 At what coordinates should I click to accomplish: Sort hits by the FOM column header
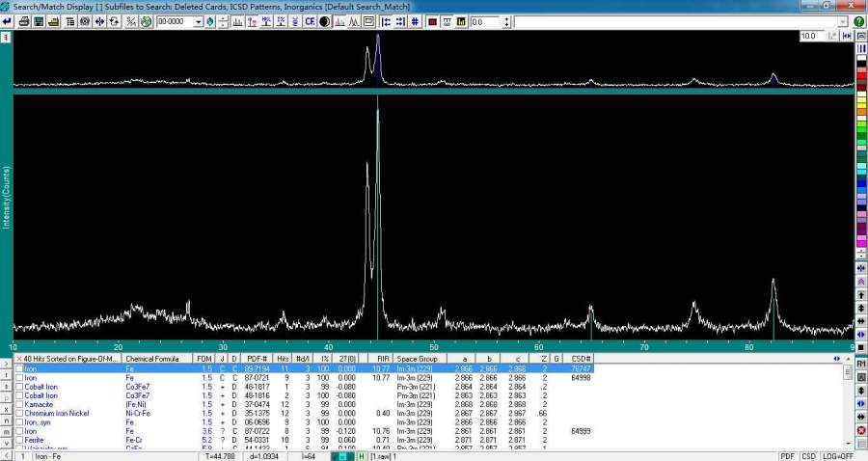pos(205,359)
